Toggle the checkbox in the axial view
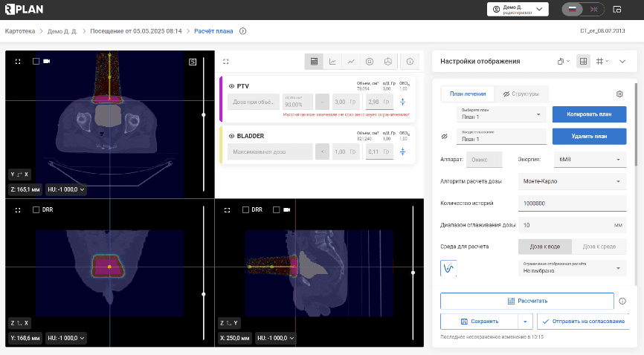The image size is (644, 355). pyautogui.click(x=36, y=61)
